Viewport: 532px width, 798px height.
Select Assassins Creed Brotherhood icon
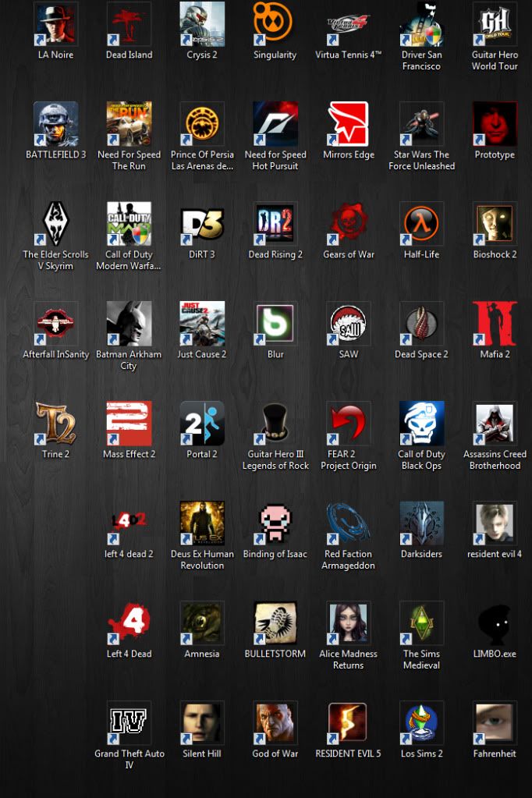pyautogui.click(x=495, y=423)
